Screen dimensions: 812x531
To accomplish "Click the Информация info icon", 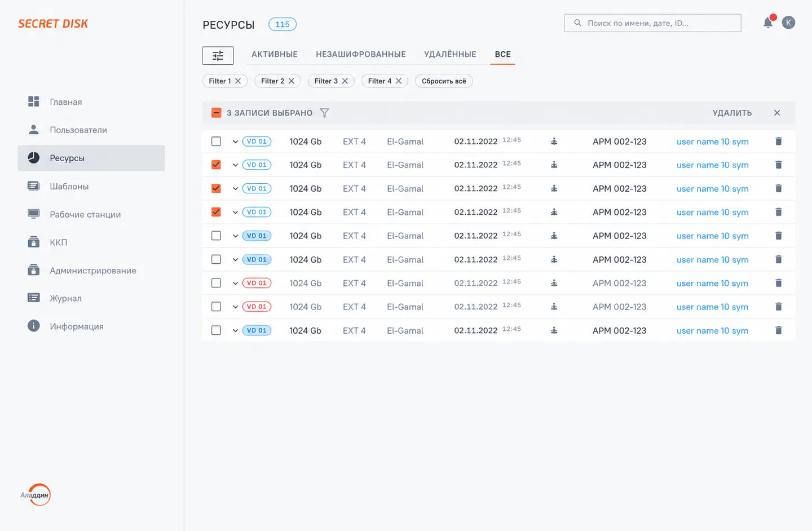I will click(x=34, y=326).
